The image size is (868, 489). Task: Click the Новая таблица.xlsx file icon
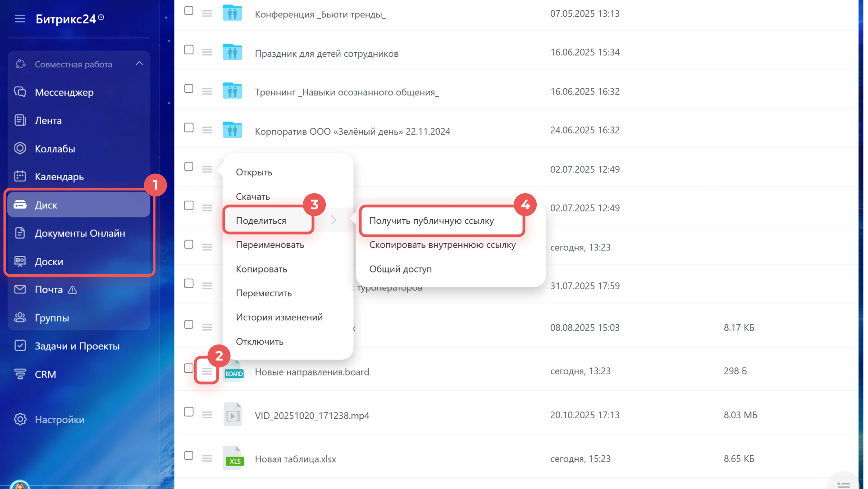[x=233, y=459]
